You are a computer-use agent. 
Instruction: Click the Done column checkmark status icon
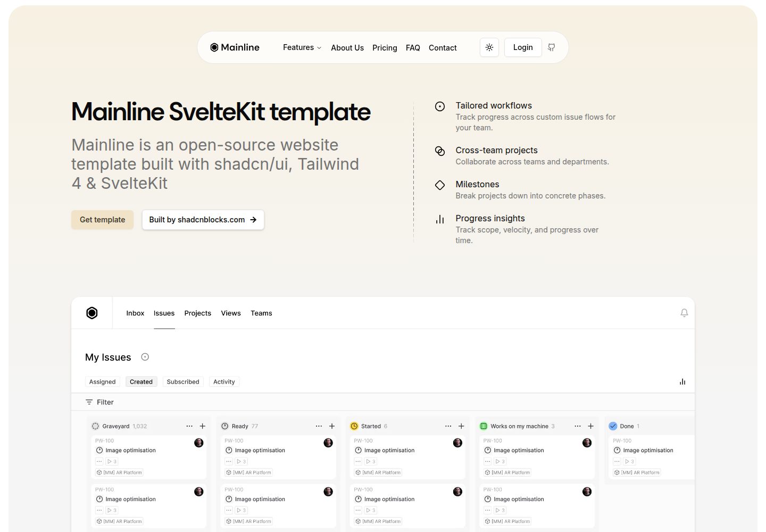pyautogui.click(x=613, y=426)
